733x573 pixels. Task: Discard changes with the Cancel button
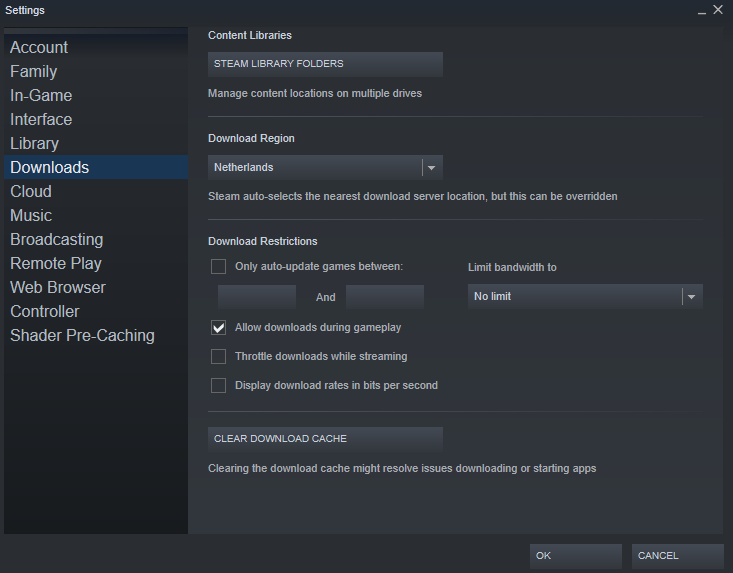coord(678,556)
